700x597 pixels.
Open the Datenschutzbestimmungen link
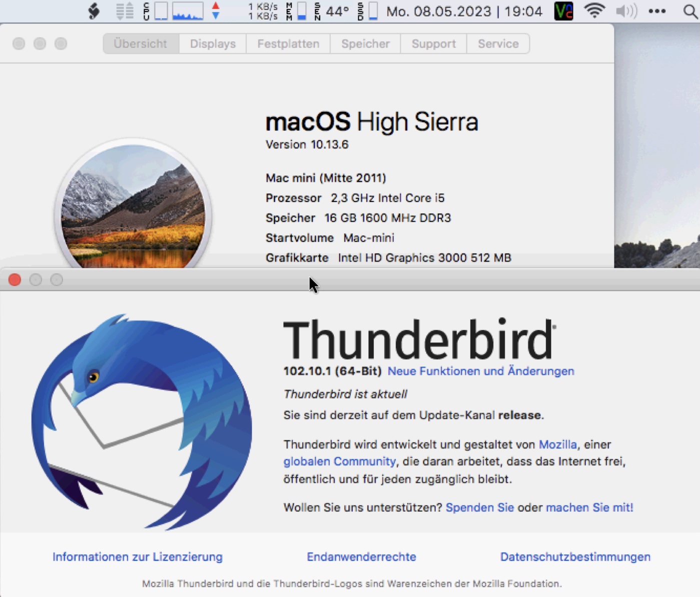click(575, 556)
